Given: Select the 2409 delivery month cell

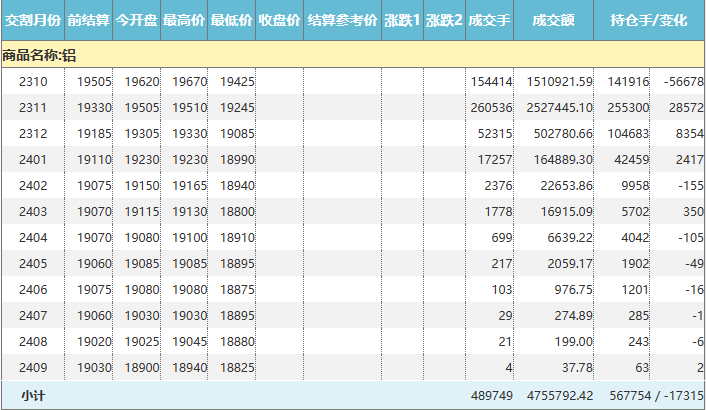Looking at the screenshot, I should [x=33, y=367].
